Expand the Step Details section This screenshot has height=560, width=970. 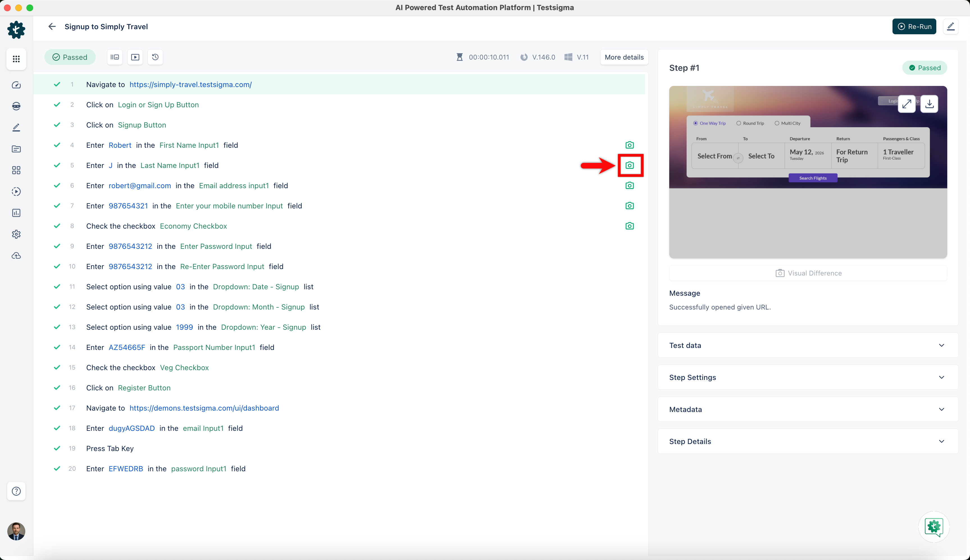tap(808, 441)
